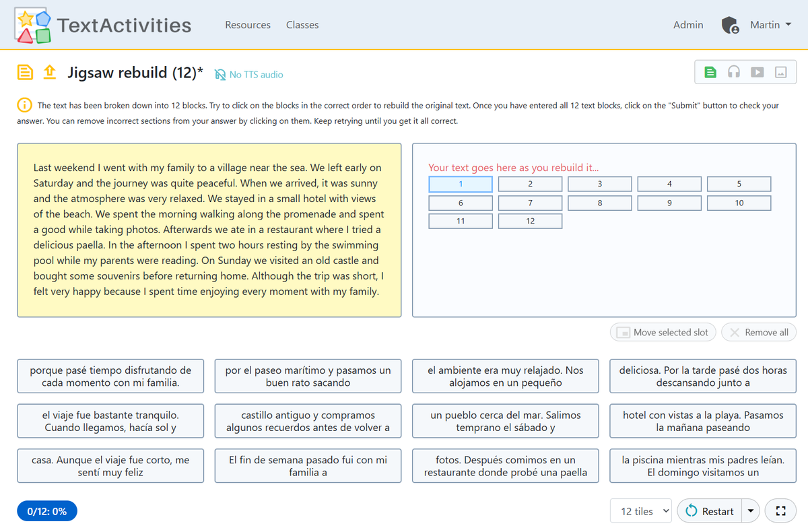Select answer slot 7
This screenshot has height=532, width=808.
(530, 203)
